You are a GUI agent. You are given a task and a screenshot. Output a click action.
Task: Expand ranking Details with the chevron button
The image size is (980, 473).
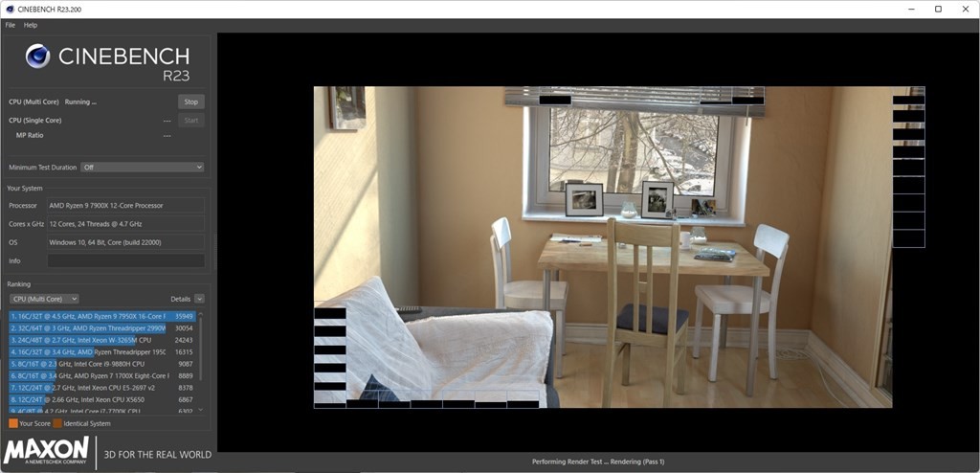click(199, 299)
